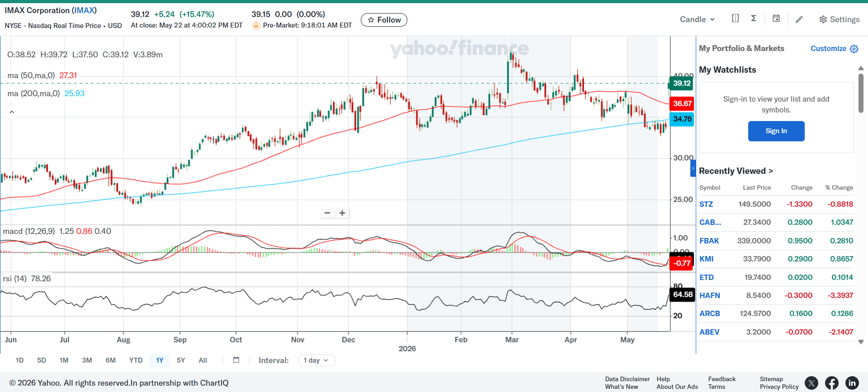868x392 pixels.
Task: Open chart Settings
Action: [x=839, y=19]
